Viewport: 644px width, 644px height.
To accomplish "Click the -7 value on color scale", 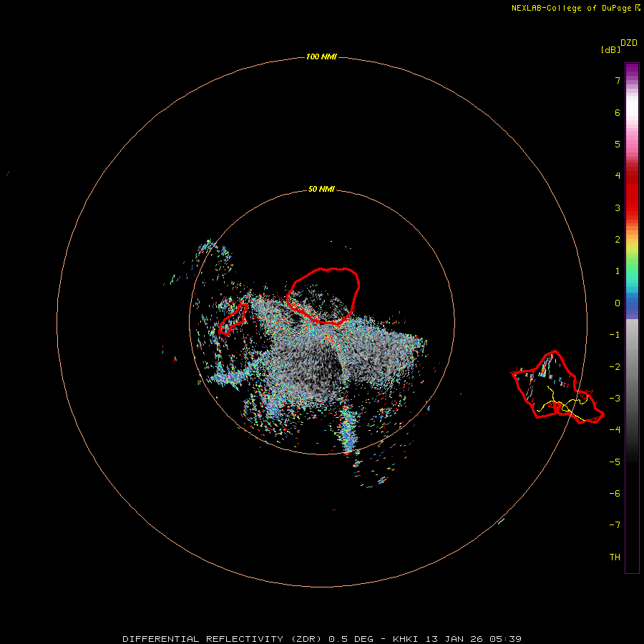I will point(615,525).
